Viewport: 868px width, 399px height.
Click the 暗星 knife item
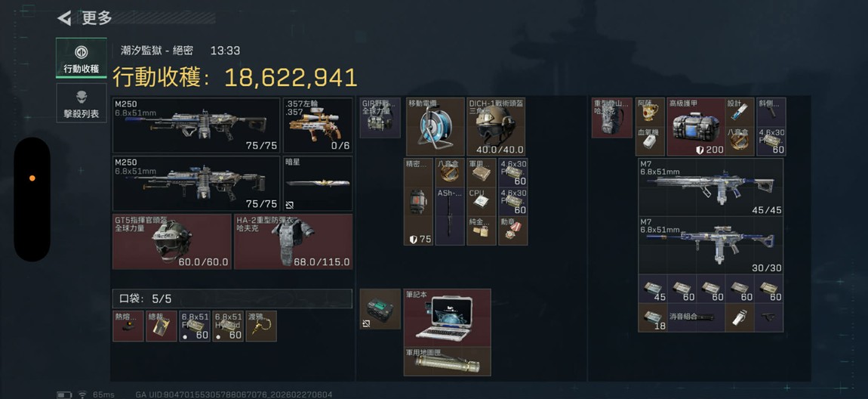pos(318,184)
